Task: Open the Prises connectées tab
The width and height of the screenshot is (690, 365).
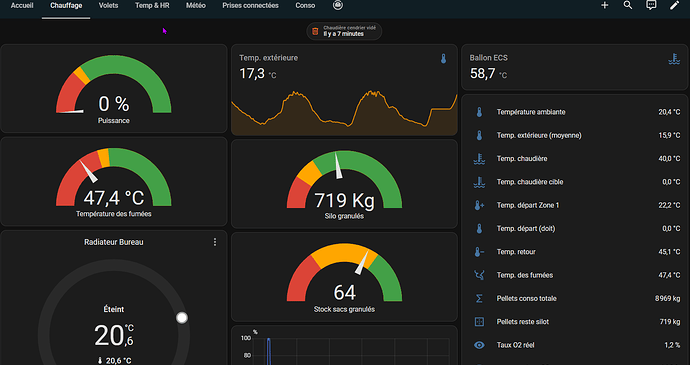Action: [x=250, y=6]
